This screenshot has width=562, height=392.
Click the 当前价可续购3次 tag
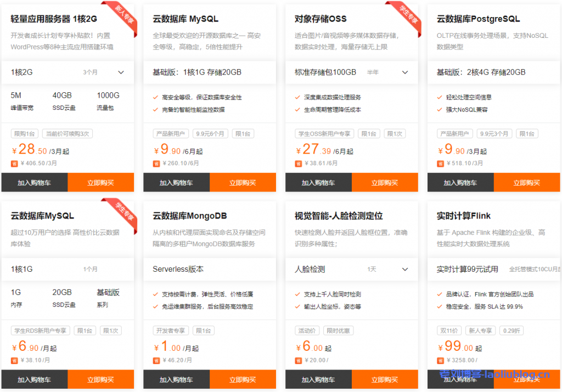coord(68,133)
